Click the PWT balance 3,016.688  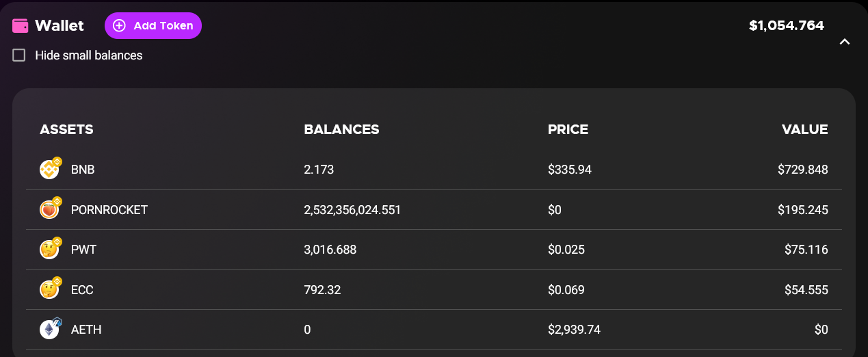pyautogui.click(x=330, y=250)
